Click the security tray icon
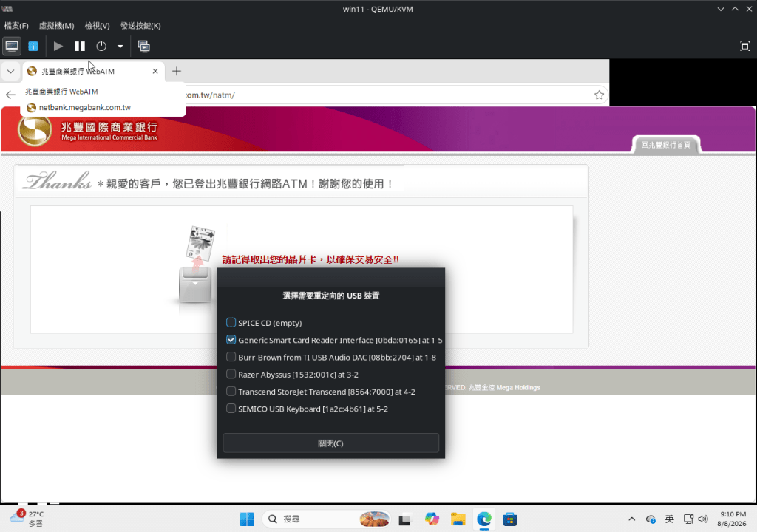This screenshot has height=532, width=757. (651, 519)
